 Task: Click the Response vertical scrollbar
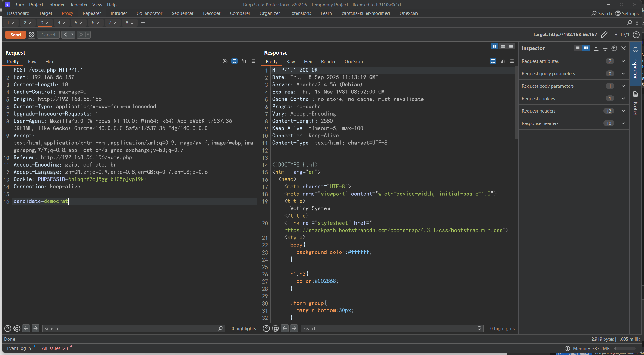(516, 103)
